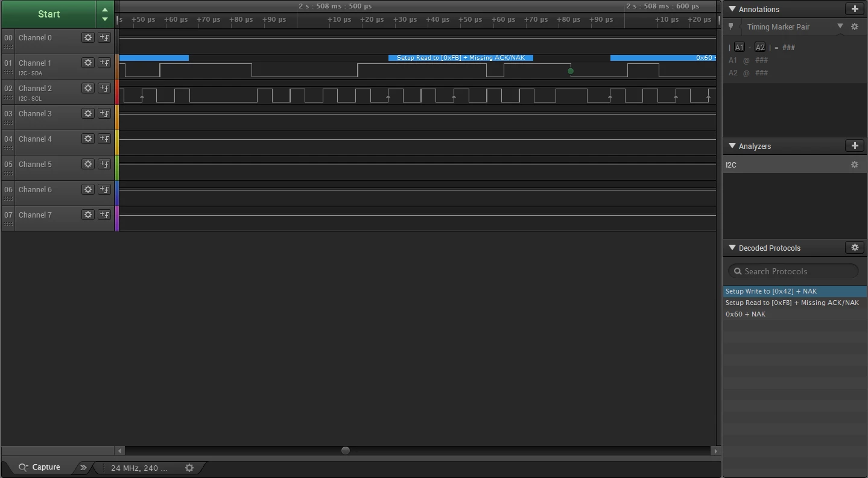
Task: Click the A1 @ ### value
Action: (748, 60)
